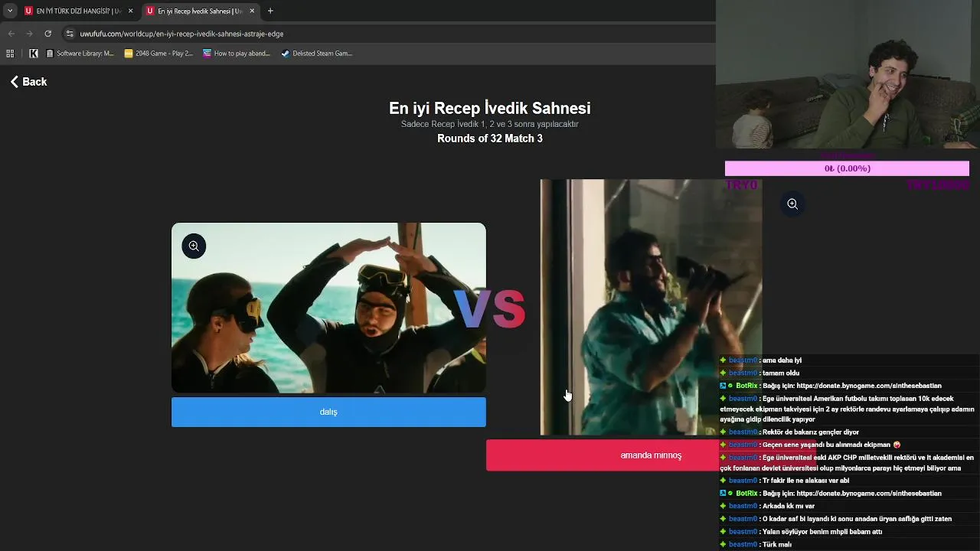980x551 pixels.
Task: Close the EN İYİ TÜRK DİZİ HANGİSİ tab
Action: coord(130,11)
